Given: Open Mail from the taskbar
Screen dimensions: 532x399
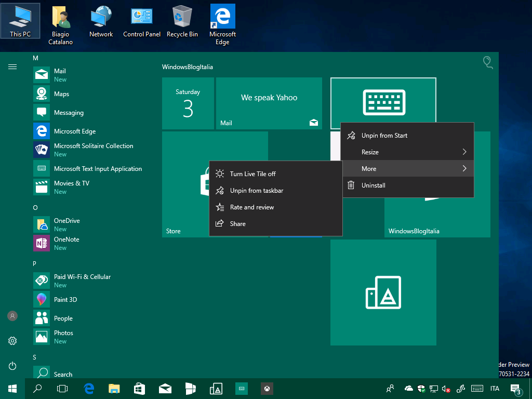Looking at the screenshot, I should pyautogui.click(x=165, y=389).
